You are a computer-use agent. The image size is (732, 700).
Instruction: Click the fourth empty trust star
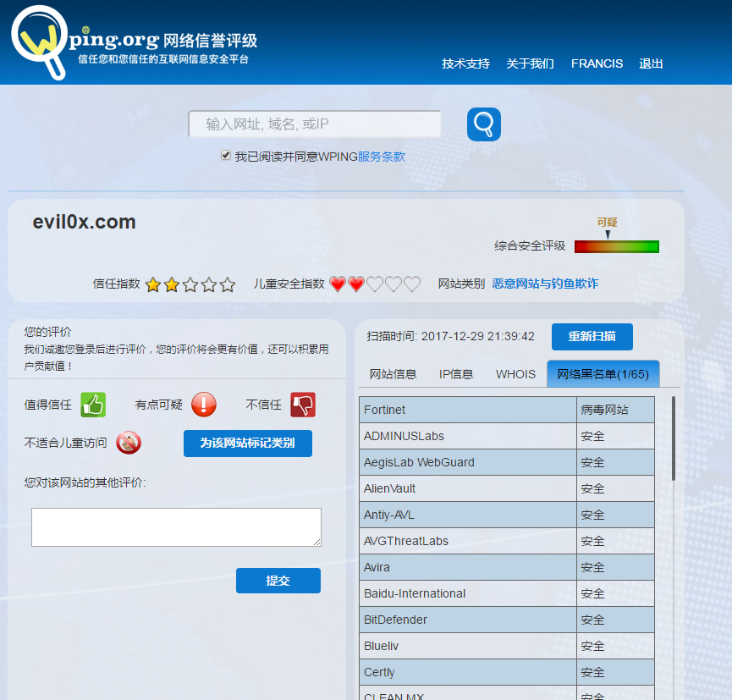(209, 284)
